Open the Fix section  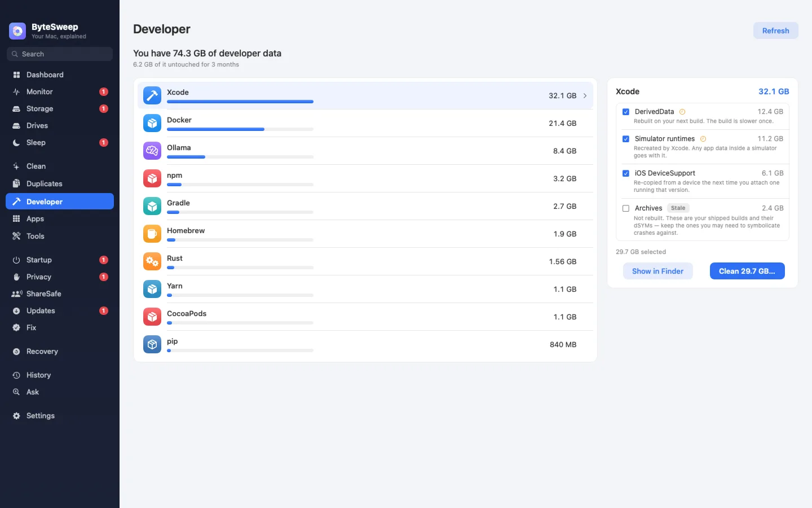point(60,327)
